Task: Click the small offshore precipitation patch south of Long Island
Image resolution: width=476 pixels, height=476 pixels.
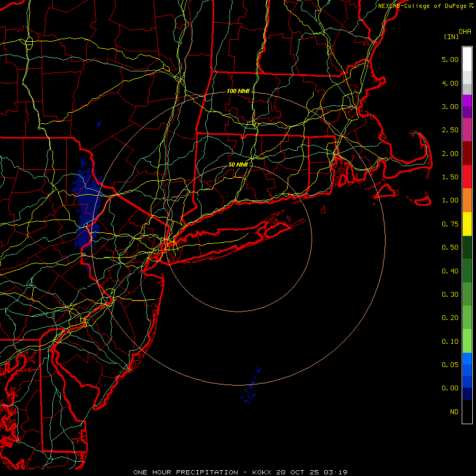Action: [x=251, y=386]
